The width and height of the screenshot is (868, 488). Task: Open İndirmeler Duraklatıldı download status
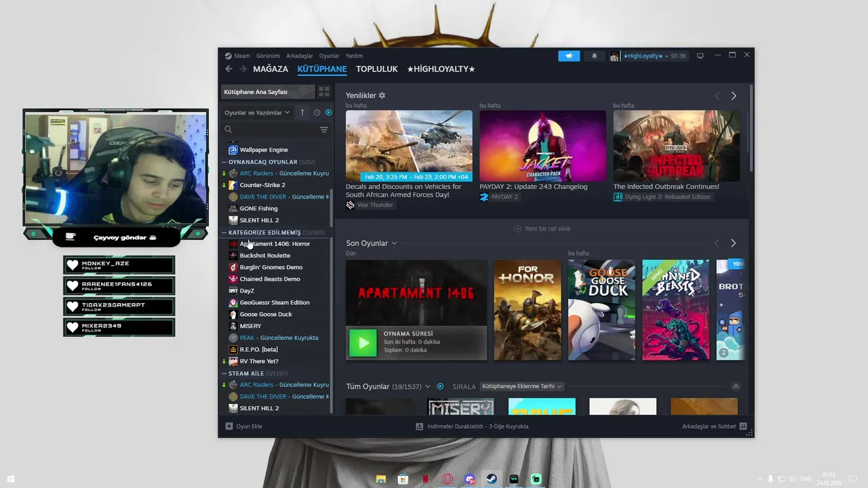472,426
